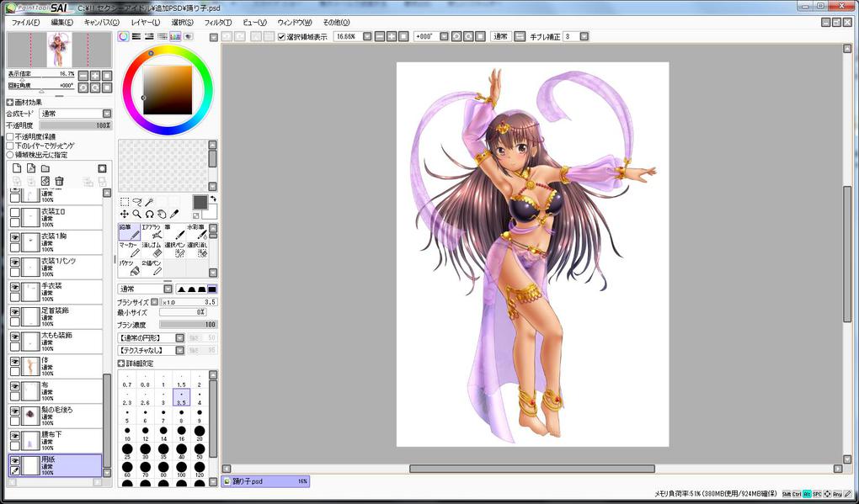Select brush size 1.5 preset
859x504 pixels.
181,379
